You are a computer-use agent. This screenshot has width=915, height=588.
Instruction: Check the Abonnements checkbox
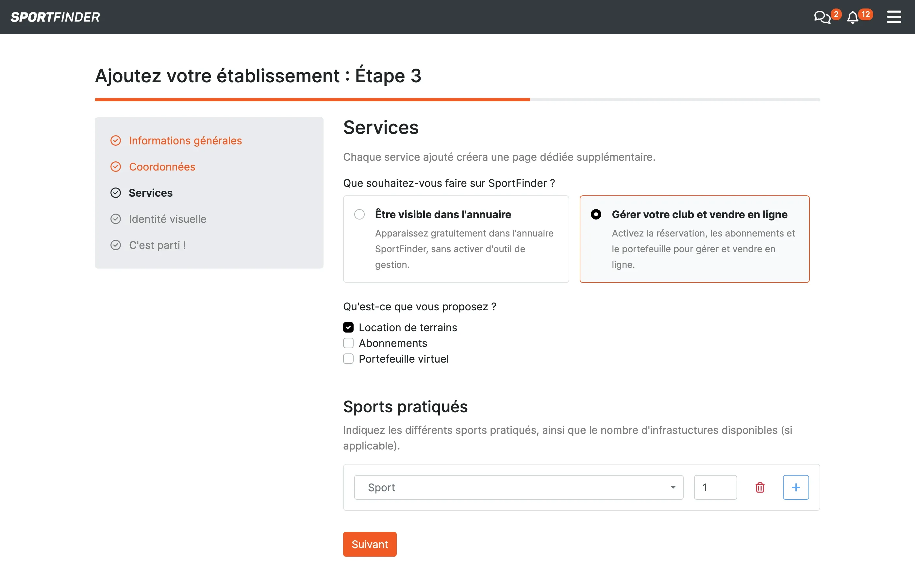[348, 343]
